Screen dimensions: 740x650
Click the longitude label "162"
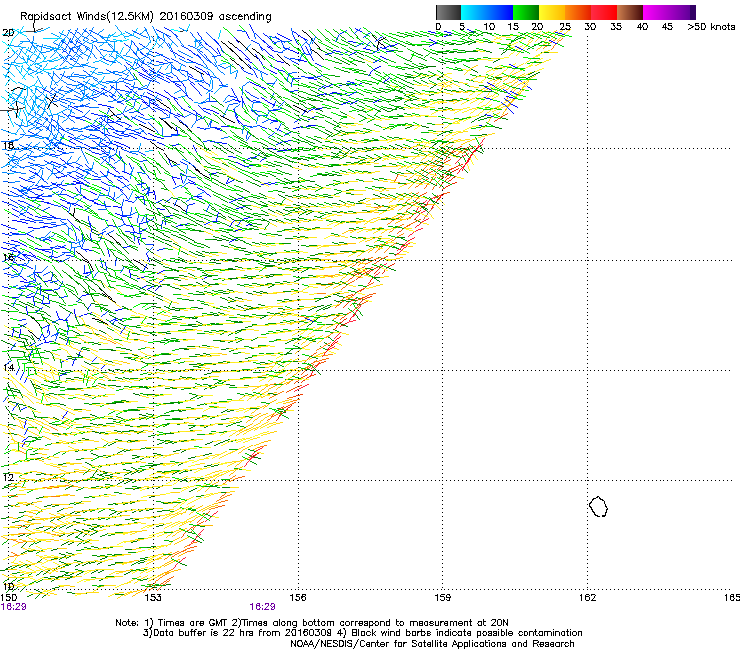click(x=587, y=598)
